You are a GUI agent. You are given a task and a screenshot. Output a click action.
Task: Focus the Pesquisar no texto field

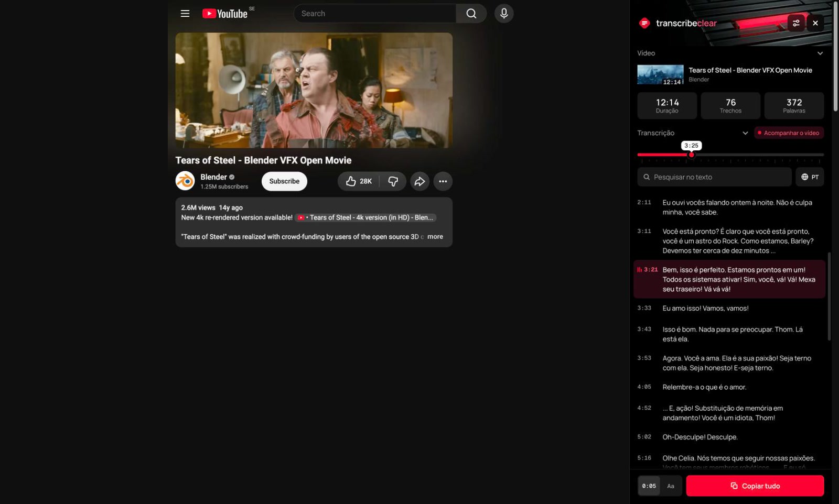tap(714, 177)
